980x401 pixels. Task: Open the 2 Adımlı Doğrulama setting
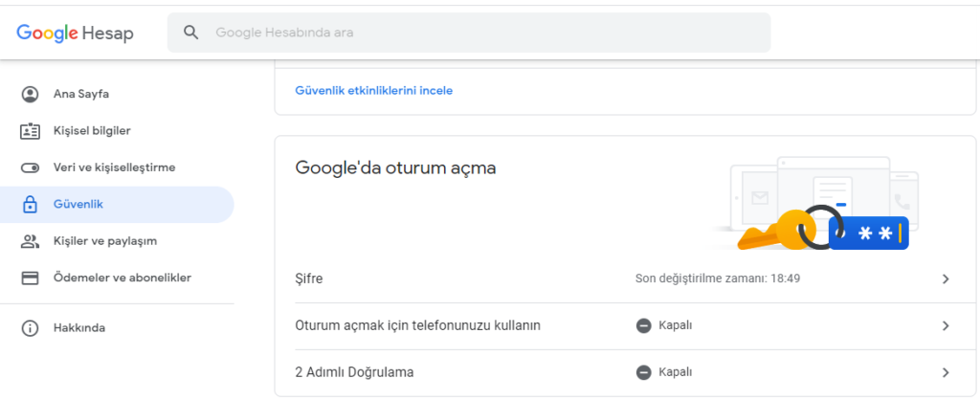(625, 373)
